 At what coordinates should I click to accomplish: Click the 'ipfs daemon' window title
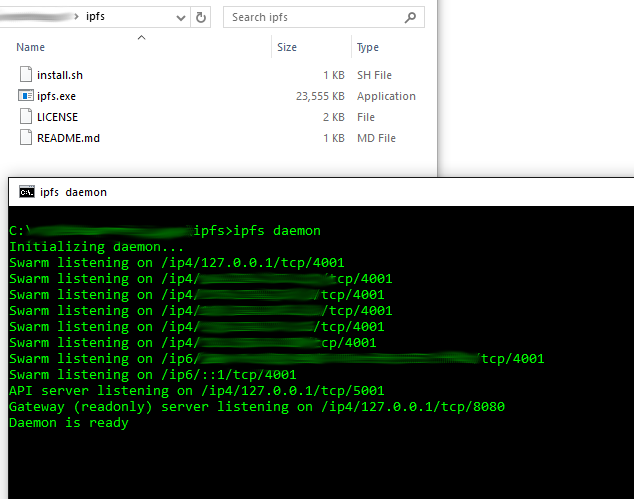(x=73, y=192)
